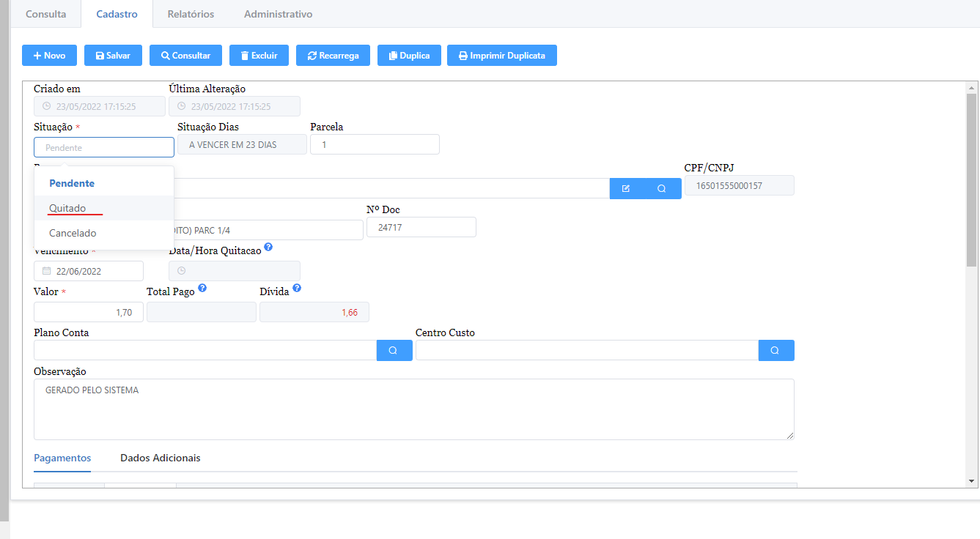Click the form's vertical scrollbar down arrow
The width and height of the screenshot is (980, 539).
point(971,481)
